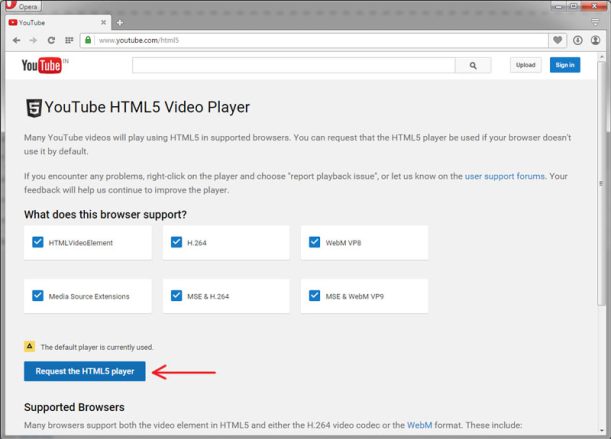The width and height of the screenshot is (611, 439).
Task: Toggle the Media Source Extensions checkbox
Action: [38, 295]
